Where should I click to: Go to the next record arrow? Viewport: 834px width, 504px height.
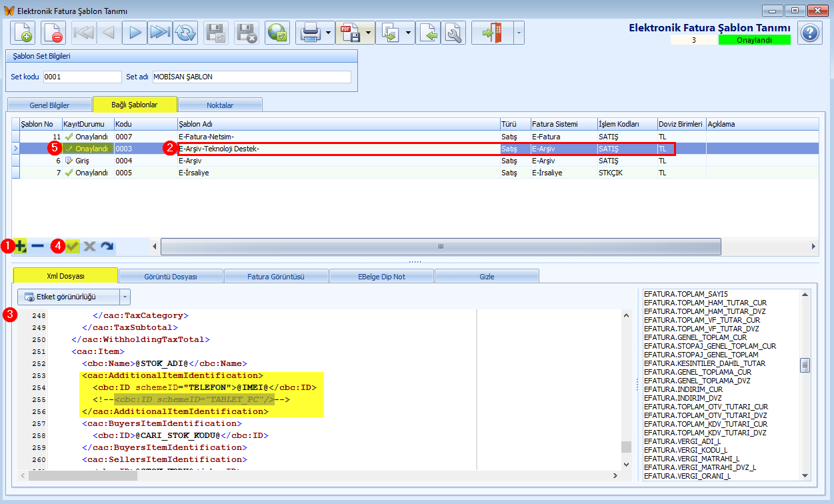[135, 33]
